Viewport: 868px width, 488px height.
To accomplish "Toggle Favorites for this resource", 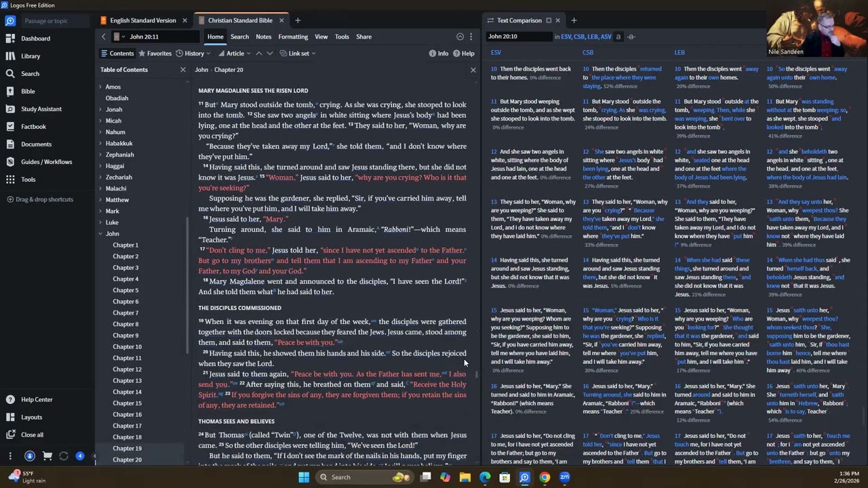I will tap(155, 54).
